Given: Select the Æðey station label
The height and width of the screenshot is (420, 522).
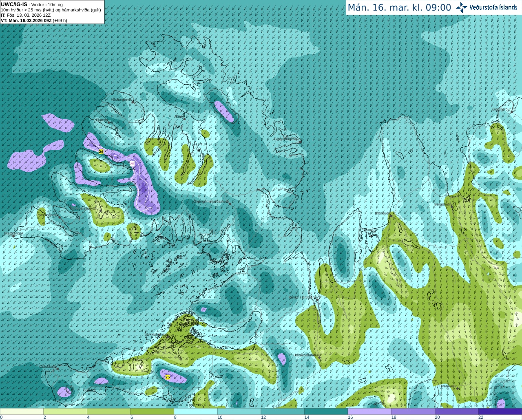Looking at the screenshot, I should [x=179, y=117].
